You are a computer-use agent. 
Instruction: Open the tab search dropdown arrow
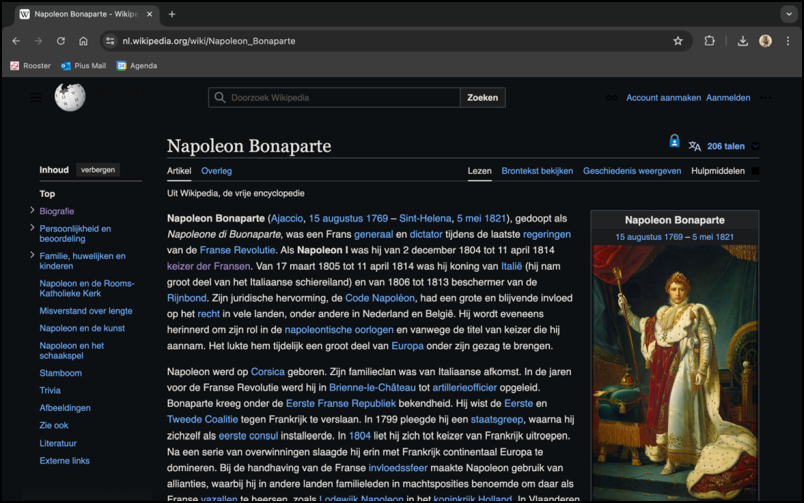click(x=789, y=14)
